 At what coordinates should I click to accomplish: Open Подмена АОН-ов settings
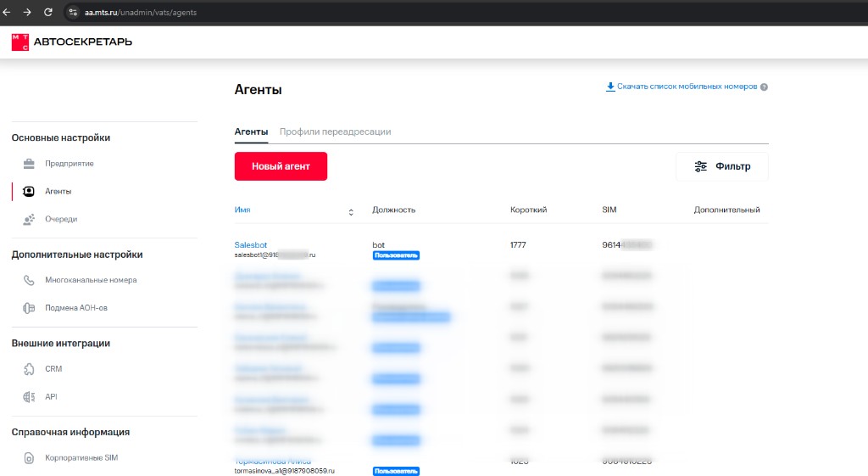[76, 307]
